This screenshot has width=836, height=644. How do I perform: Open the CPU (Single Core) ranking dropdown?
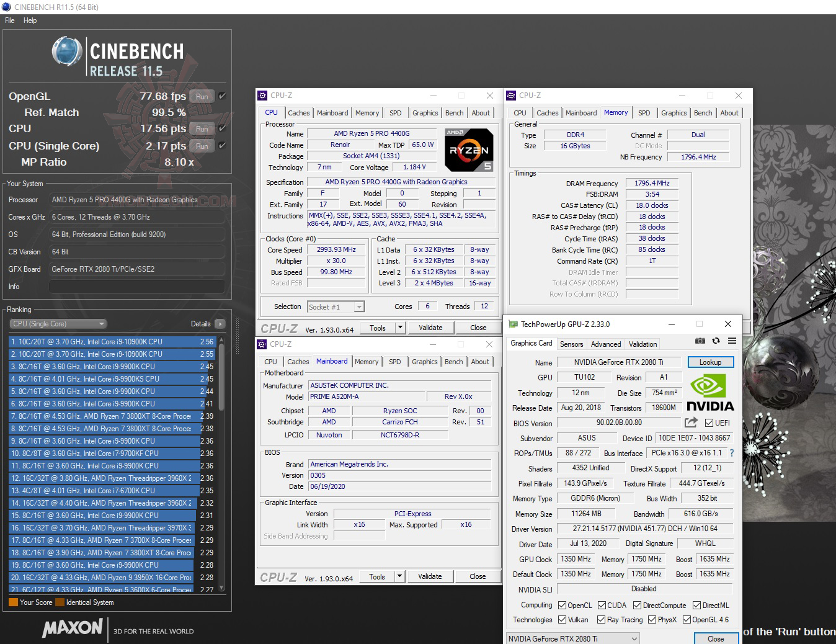[101, 323]
